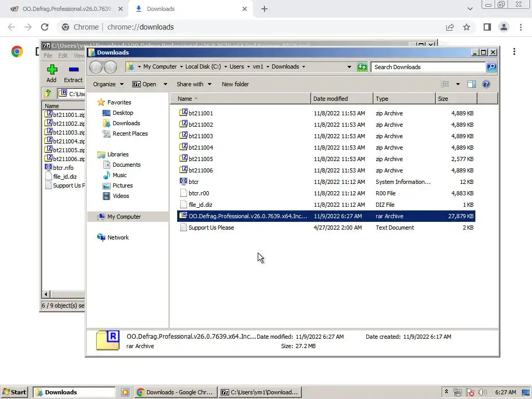Show hidden tray icons arrow
Viewport: 532px width, 399px height.
(x=446, y=392)
